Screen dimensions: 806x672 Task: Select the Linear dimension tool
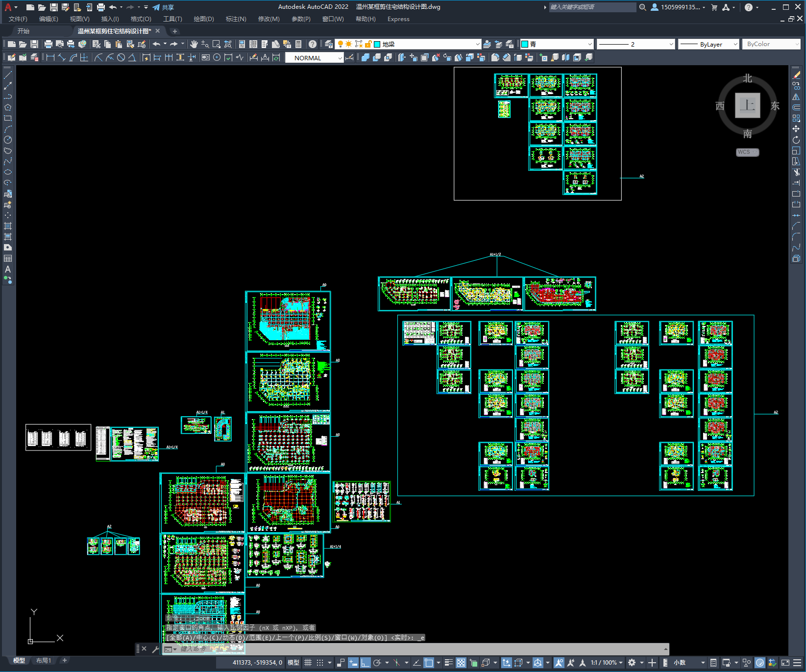click(50, 57)
